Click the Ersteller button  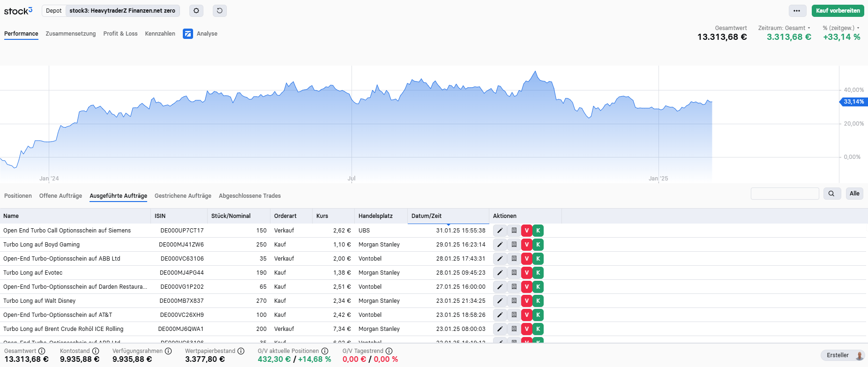pos(842,355)
